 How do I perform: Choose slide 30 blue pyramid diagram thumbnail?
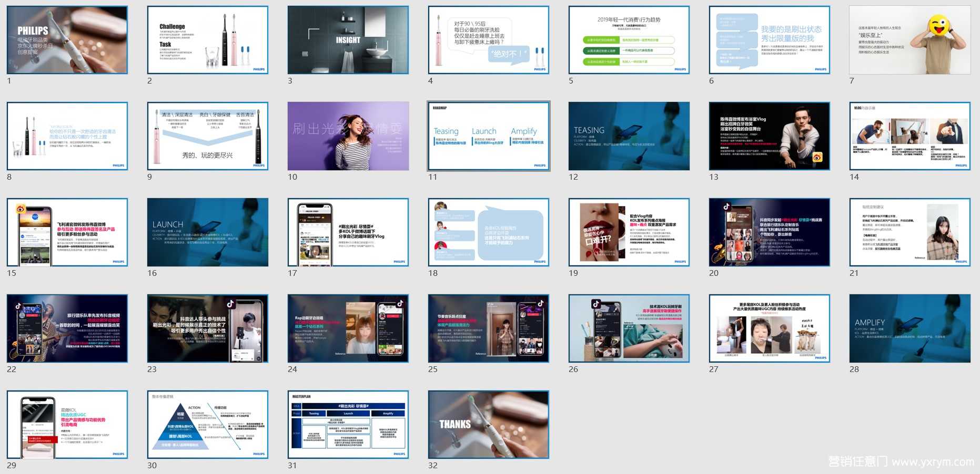(x=208, y=425)
